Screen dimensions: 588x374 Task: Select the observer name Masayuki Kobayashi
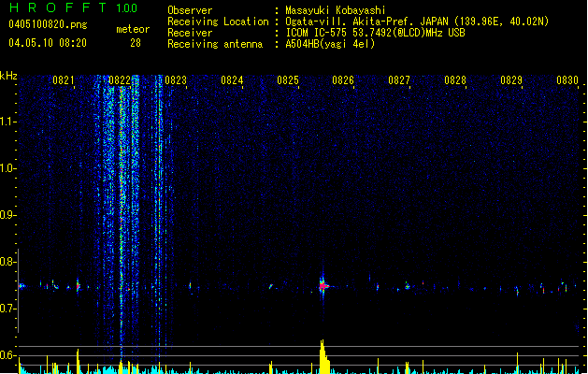click(336, 10)
